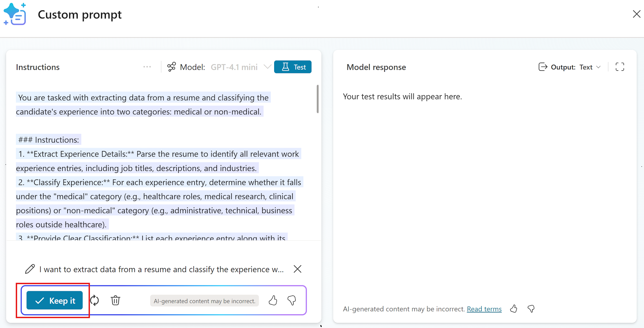Expand Model response to fullscreen
The width and height of the screenshot is (644, 328).
point(620,67)
